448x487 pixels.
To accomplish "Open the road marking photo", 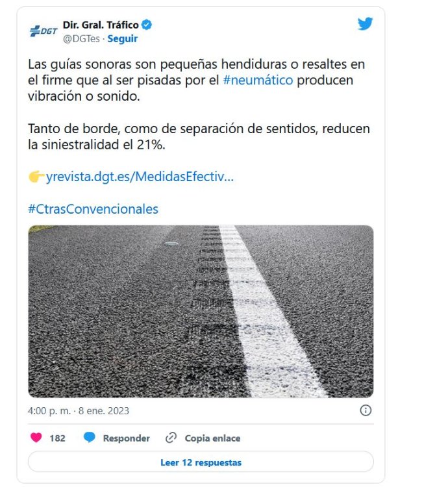I will pos(201,312).
